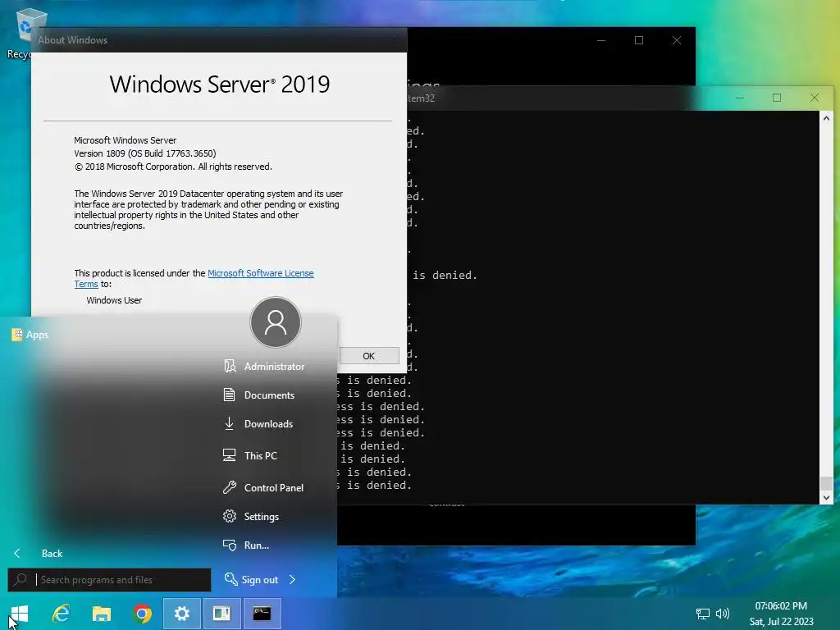Minimize the rear Settings window
Screen dimensions: 840x630
click(601, 40)
